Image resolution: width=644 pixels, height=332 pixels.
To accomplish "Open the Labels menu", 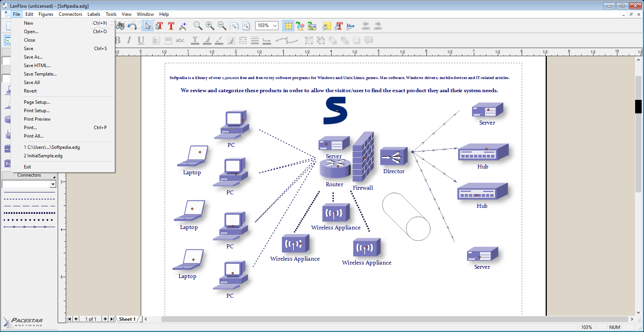I will (94, 14).
